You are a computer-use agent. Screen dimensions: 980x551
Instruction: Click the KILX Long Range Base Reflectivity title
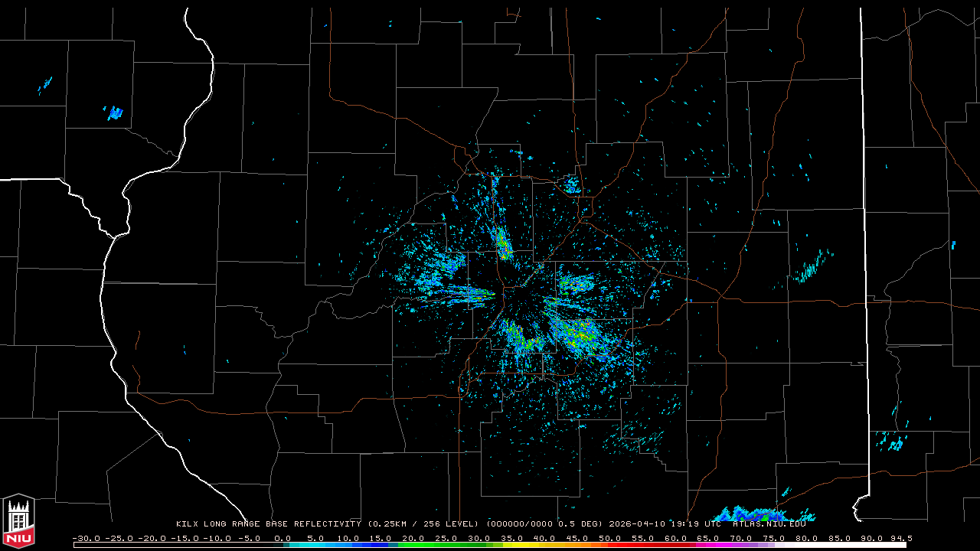269,524
